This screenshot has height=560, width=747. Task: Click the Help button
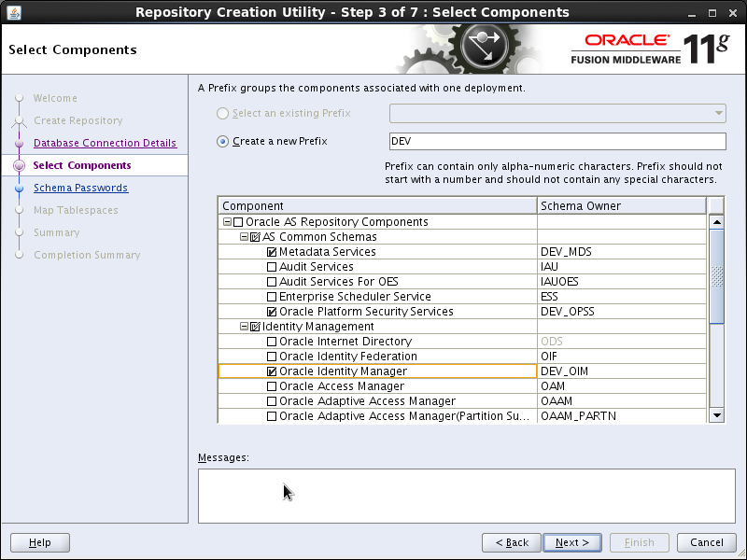[x=39, y=542]
